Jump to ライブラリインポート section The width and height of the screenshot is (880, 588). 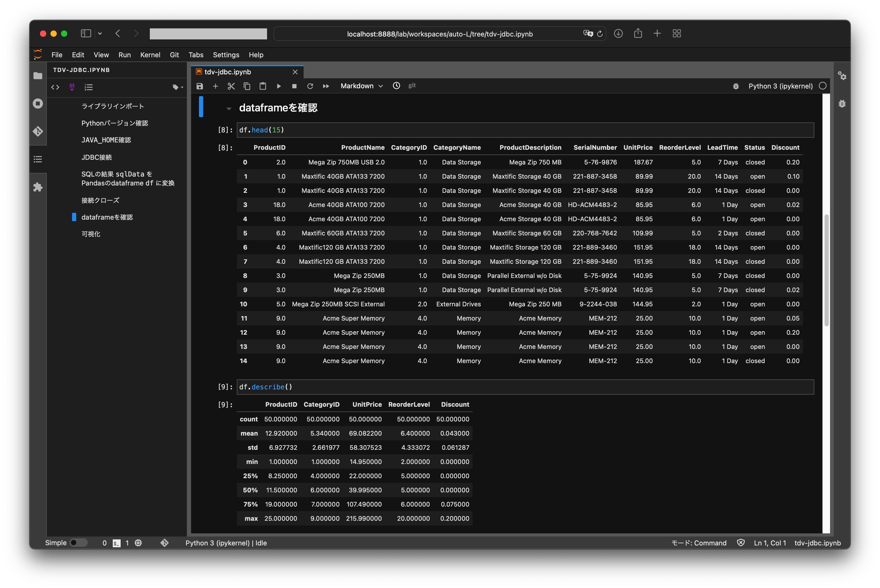[112, 106]
